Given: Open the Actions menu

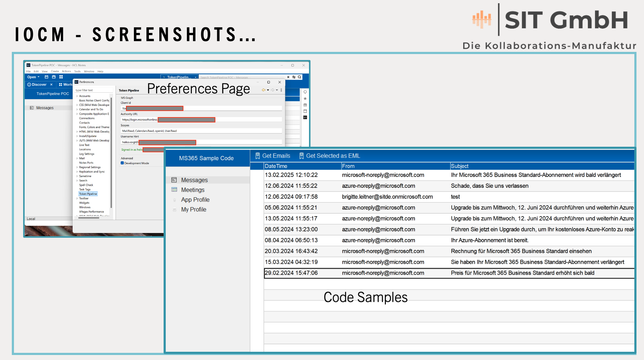Looking at the screenshot, I should click(x=66, y=71).
